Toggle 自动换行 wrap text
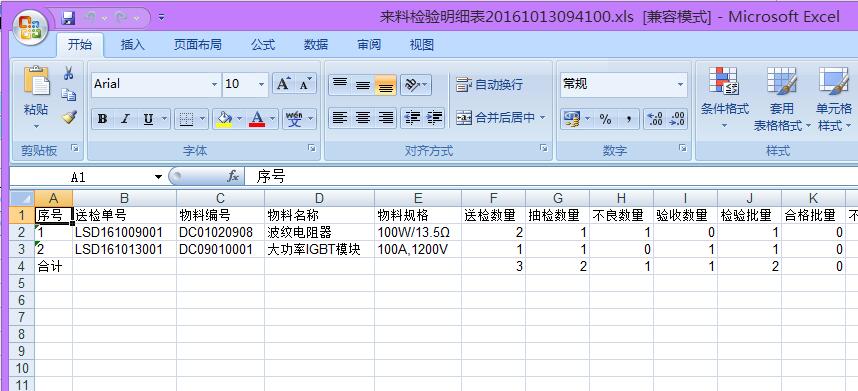Viewport: 858px width, 391px height. coord(490,84)
